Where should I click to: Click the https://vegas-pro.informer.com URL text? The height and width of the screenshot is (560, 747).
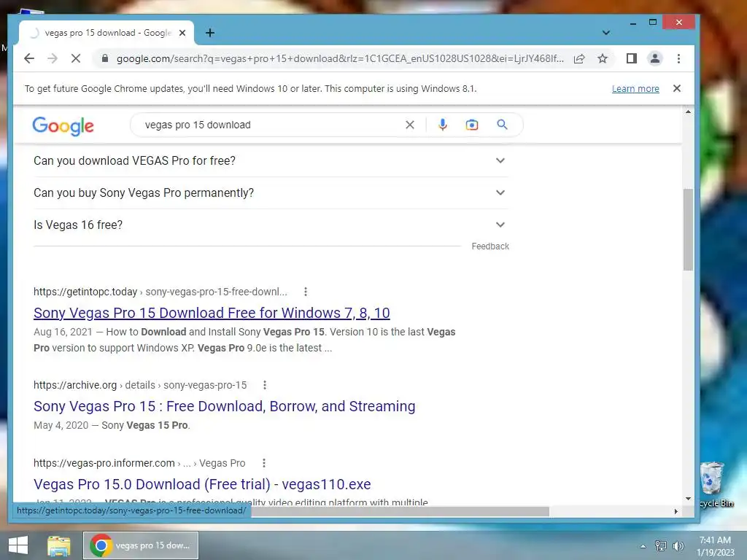tap(104, 463)
